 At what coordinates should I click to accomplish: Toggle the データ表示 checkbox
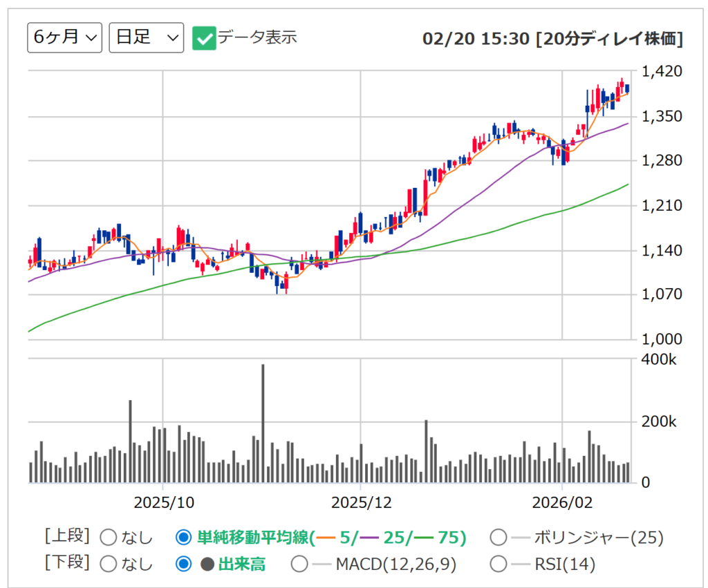(203, 38)
